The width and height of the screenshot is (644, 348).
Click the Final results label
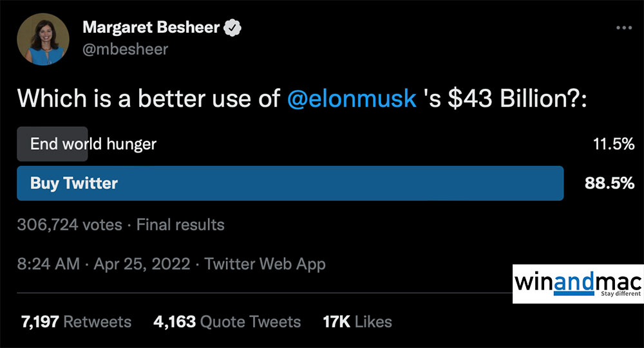click(180, 224)
